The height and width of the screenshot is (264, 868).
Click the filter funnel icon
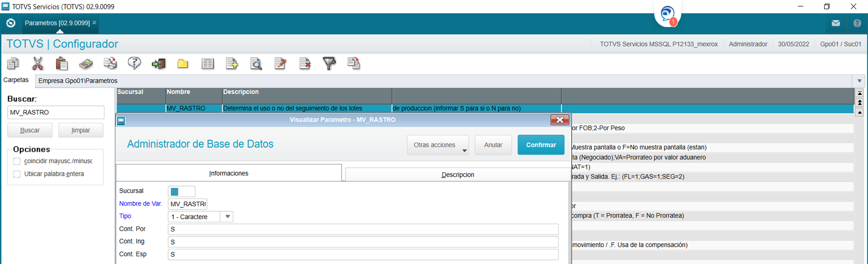click(329, 63)
